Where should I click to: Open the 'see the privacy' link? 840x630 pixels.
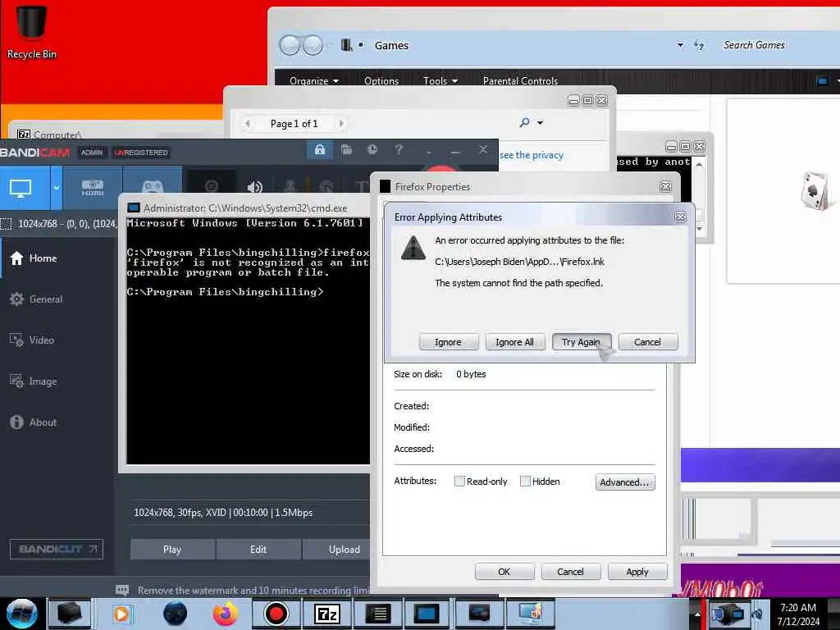(532, 155)
